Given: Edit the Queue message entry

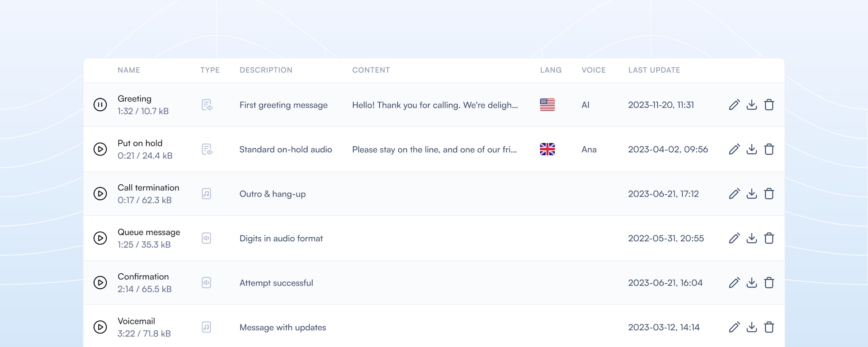Looking at the screenshot, I should point(734,238).
